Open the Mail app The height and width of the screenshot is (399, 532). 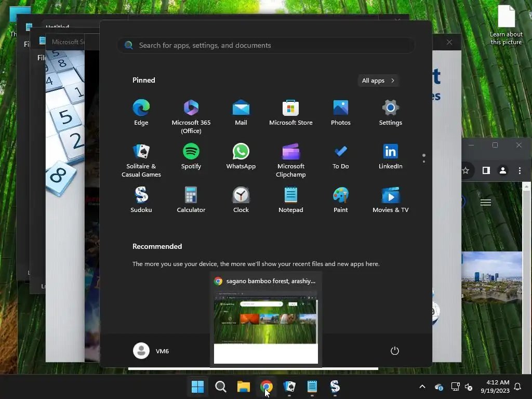tap(241, 113)
